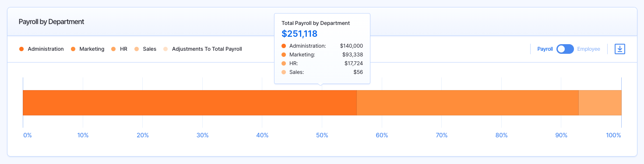644x164 pixels.
Task: Click the Administration $140,000 tooltip row
Action: (322, 45)
